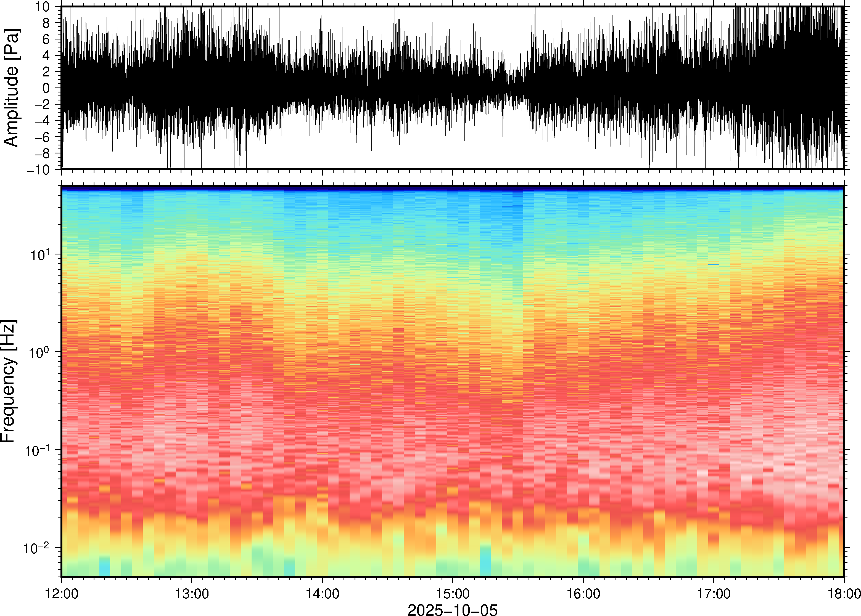Click the 2025-10-05 date label
The width and height of the screenshot is (861, 616).
452,610
